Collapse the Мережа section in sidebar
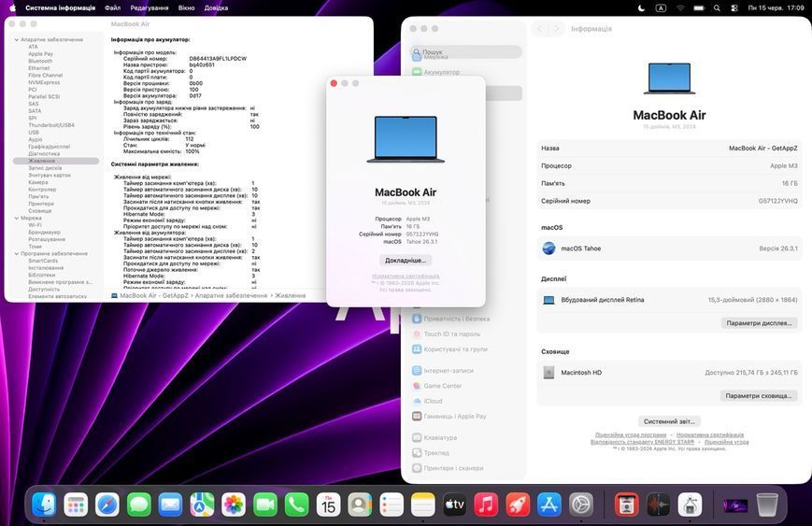This screenshot has height=526, width=812. click(17, 218)
